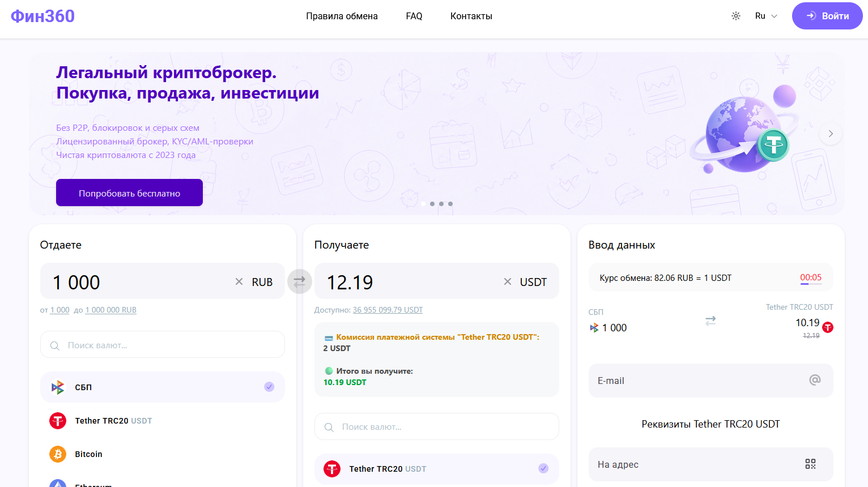Screen dimensions: 868x487
Task: Select the third banner carousel dot
Action: (441, 204)
